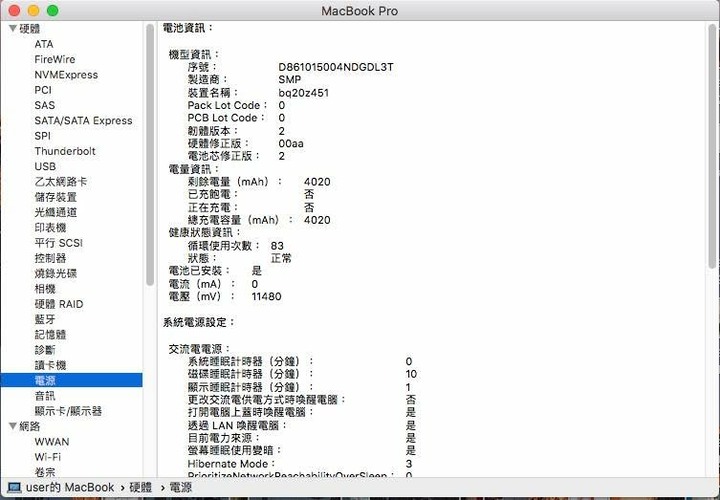Click the cycle count value 83
The width and height of the screenshot is (720, 500).
tap(277, 246)
